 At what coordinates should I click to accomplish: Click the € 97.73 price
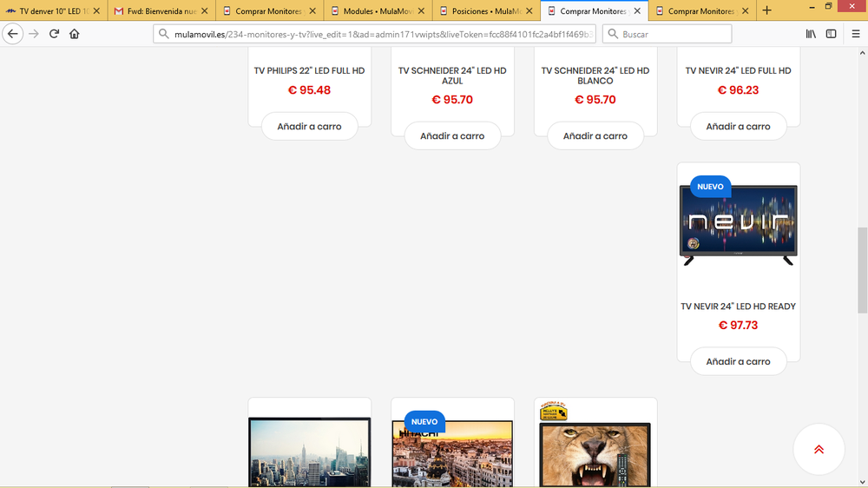[x=738, y=325]
